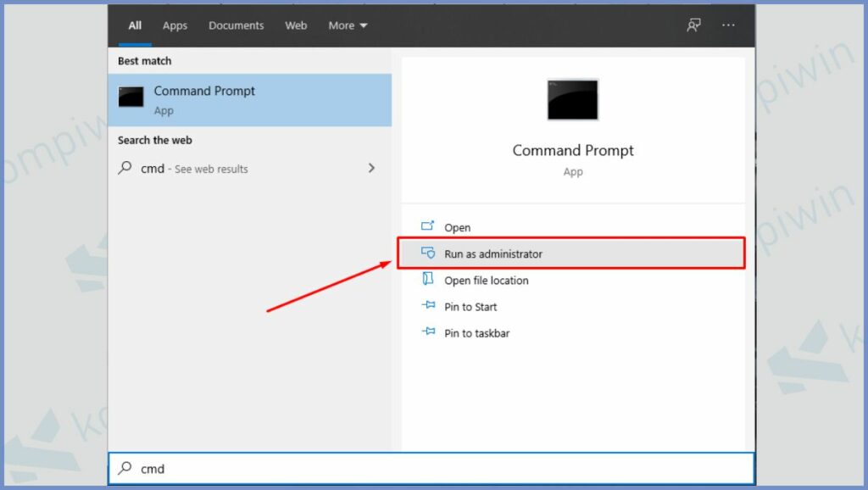Click the magnifier icon in the search box
This screenshot has height=490, width=868.
pyautogui.click(x=125, y=468)
